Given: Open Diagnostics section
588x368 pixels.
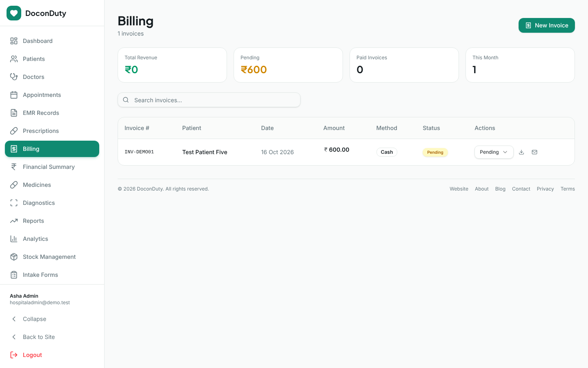Looking at the screenshot, I should [x=52, y=203].
